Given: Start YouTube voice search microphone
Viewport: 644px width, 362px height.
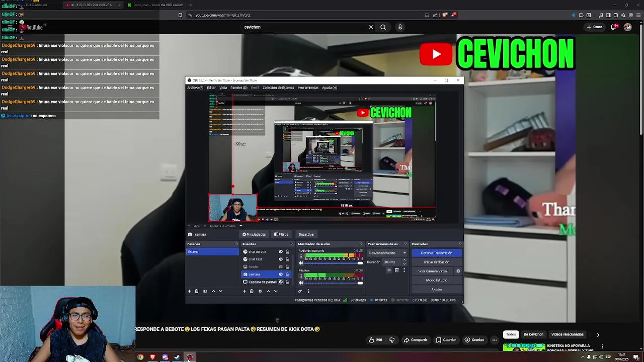Looking at the screenshot, I should coord(400,27).
